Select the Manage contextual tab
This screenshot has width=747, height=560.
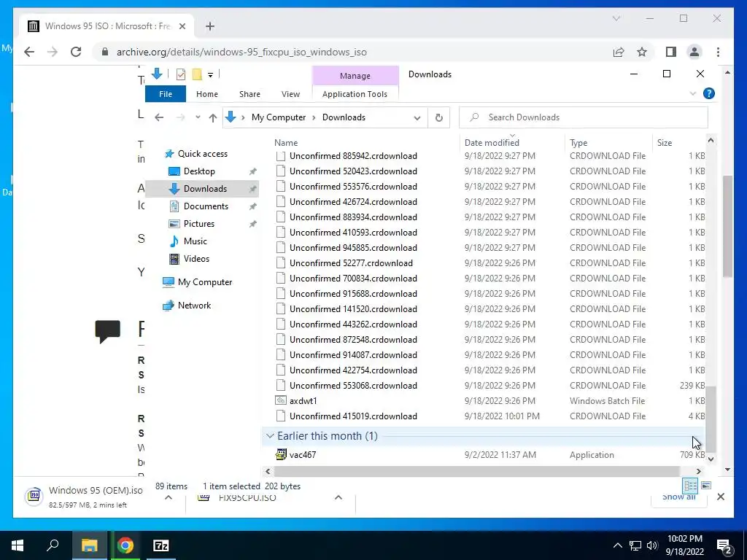[355, 76]
